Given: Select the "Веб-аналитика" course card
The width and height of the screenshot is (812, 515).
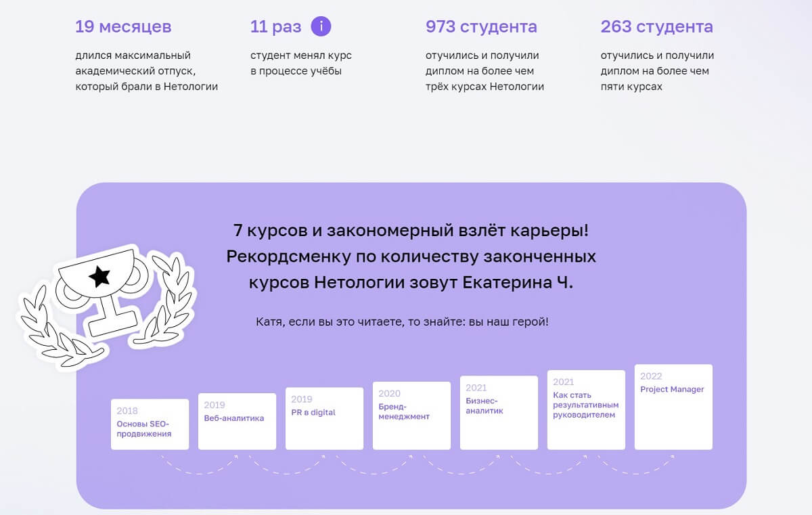Looking at the screenshot, I should pyautogui.click(x=237, y=420).
